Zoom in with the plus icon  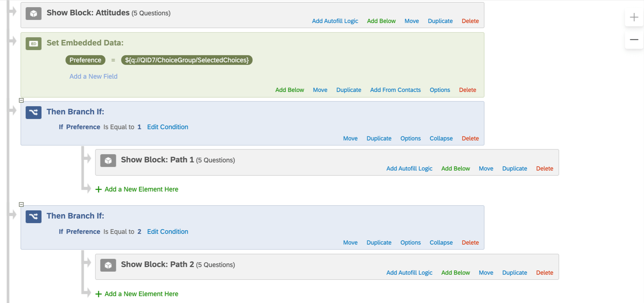[x=634, y=17]
